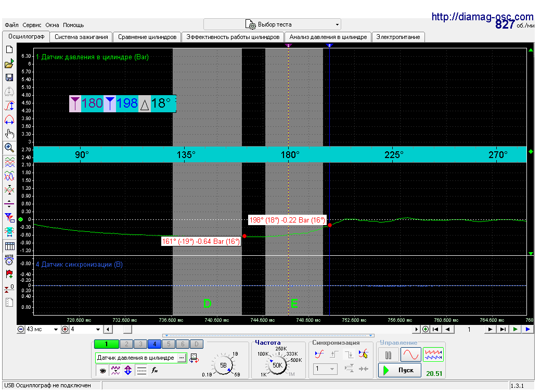Switch to Электропитание tab
This screenshot has width=541, height=392.
click(x=398, y=37)
